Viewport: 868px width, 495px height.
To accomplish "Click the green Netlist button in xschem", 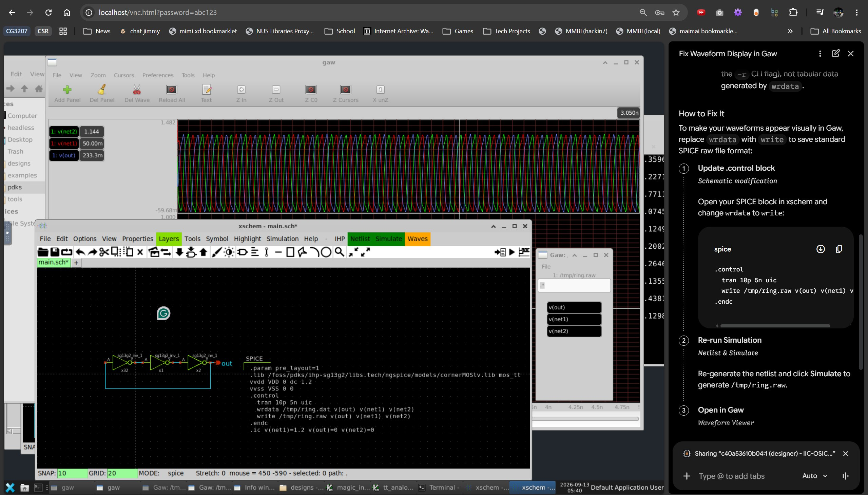I will coord(360,239).
